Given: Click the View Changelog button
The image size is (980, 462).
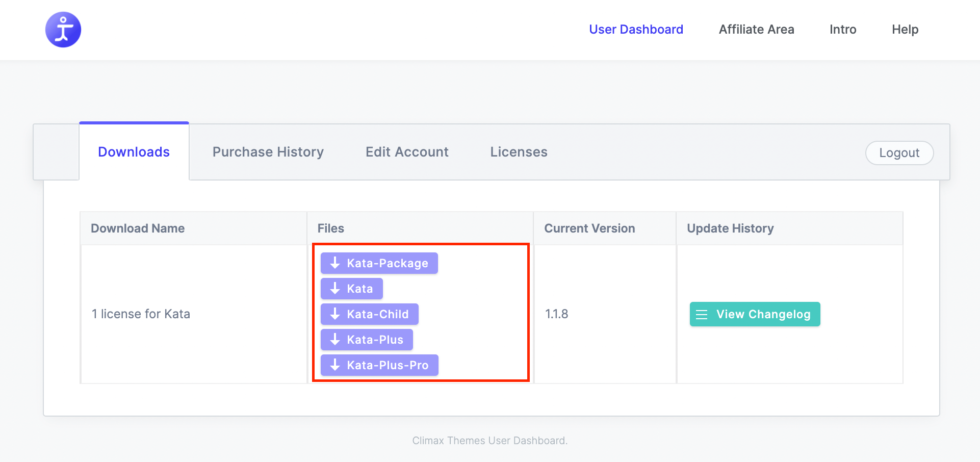Looking at the screenshot, I should pyautogui.click(x=755, y=314).
